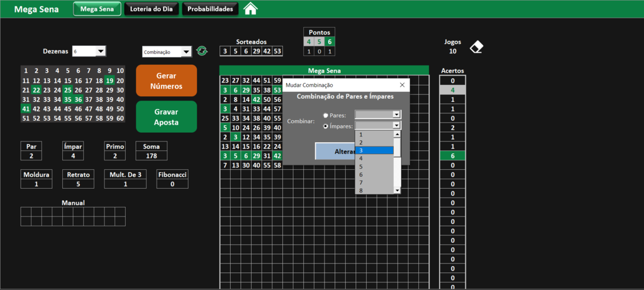
Task: Click the Fibonacci value 0
Action: point(172,184)
